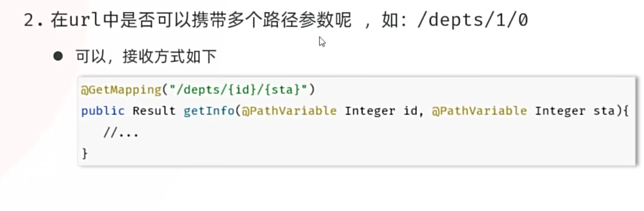The image size is (644, 211).
Task: Click the Integer type before id
Action: click(x=370, y=111)
